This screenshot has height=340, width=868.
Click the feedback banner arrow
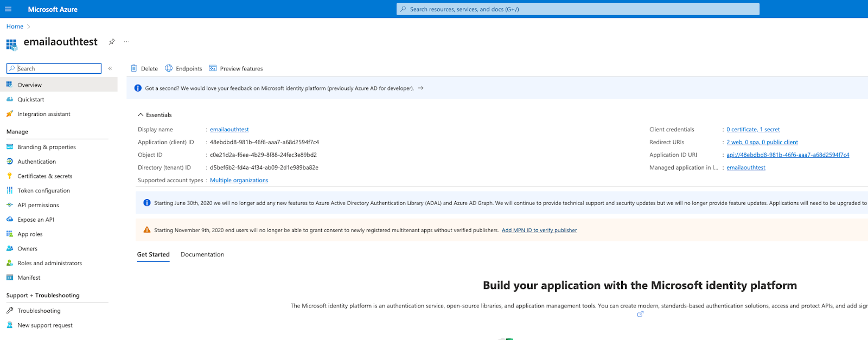coord(420,88)
